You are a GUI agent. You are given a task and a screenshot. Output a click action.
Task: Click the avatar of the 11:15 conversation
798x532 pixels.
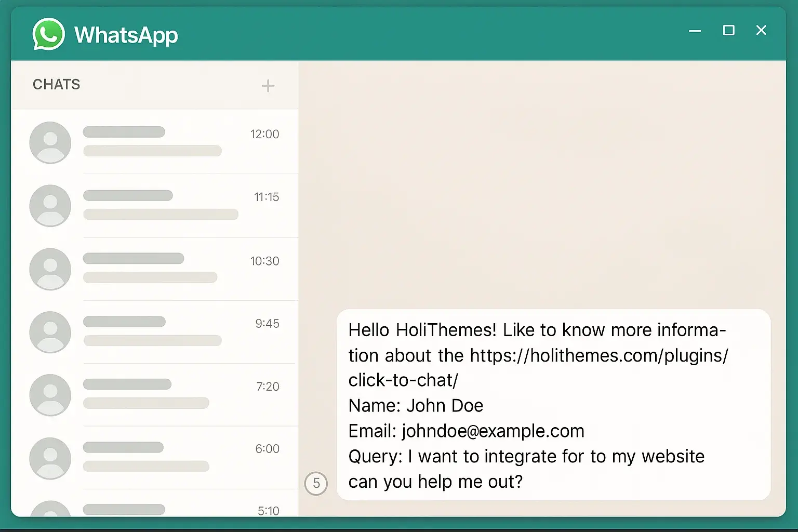(50, 205)
